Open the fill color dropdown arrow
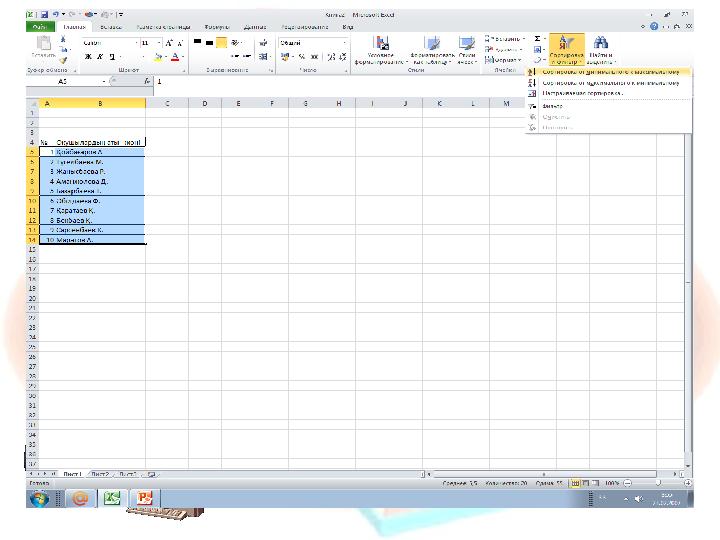Image resolution: width=720 pixels, height=540 pixels. click(165, 57)
